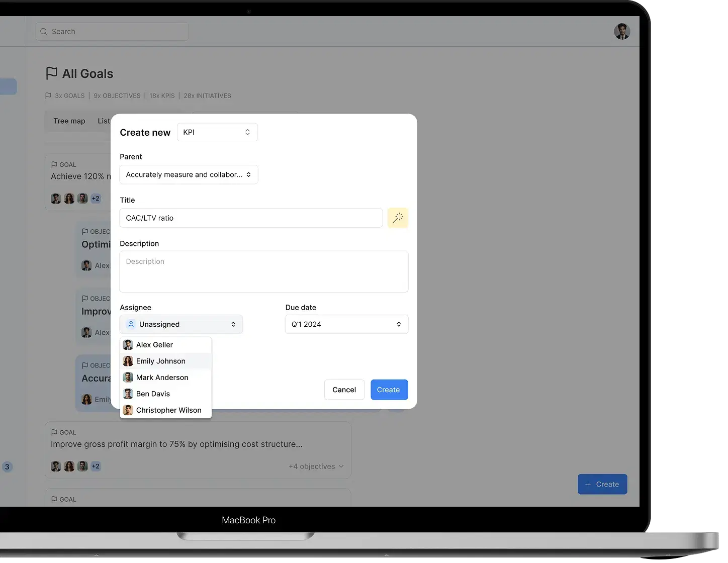This screenshot has width=728, height=563.
Task: Open the Parent selection dropdown
Action: pos(189,174)
